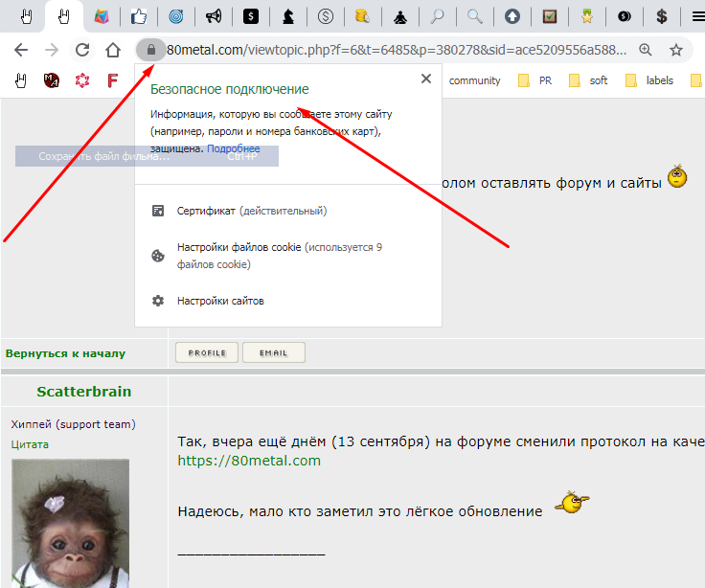This screenshot has height=588, width=705.
Task: Click Scatterbrain's monkey avatar image
Action: (70, 523)
